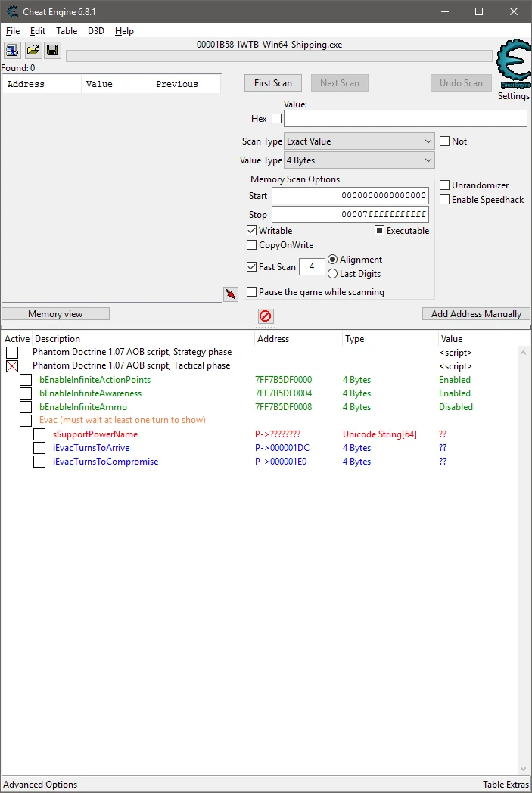532x793 pixels.
Task: Click the Undo Scan button
Action: pyautogui.click(x=461, y=83)
